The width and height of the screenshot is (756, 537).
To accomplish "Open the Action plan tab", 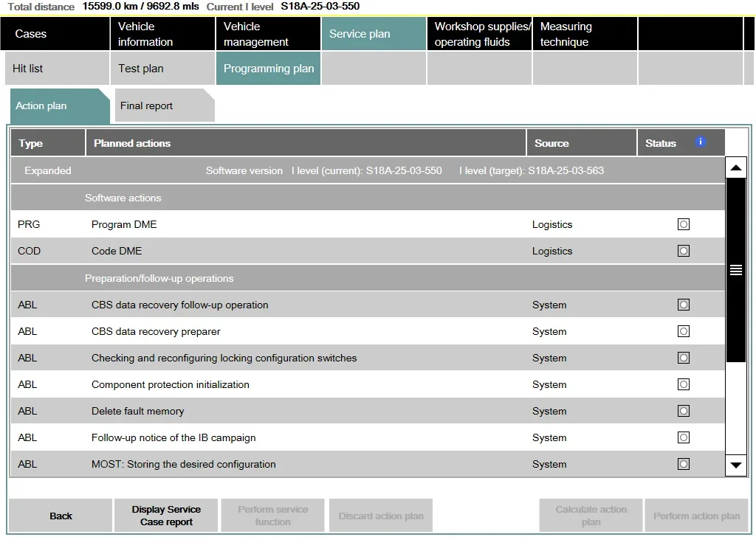I will point(60,106).
